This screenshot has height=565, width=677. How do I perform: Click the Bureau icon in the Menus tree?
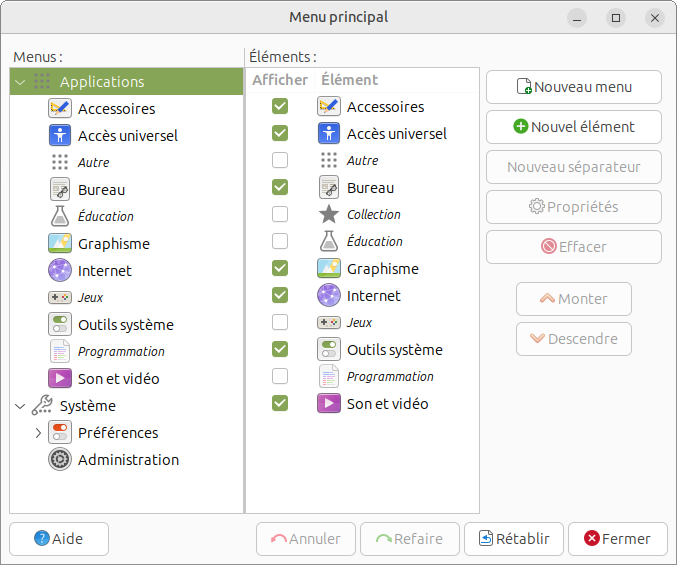[x=60, y=189]
